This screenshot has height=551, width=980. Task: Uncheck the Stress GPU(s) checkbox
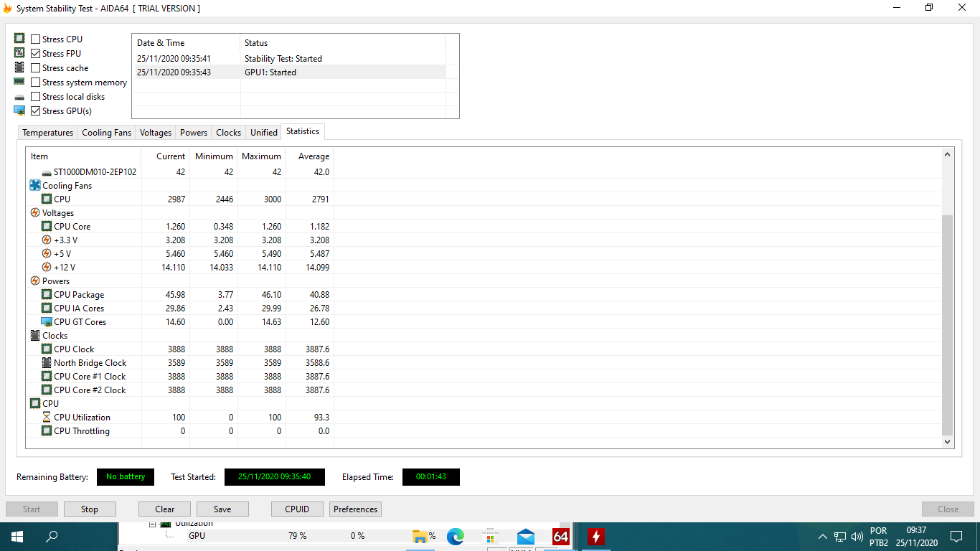(x=36, y=110)
